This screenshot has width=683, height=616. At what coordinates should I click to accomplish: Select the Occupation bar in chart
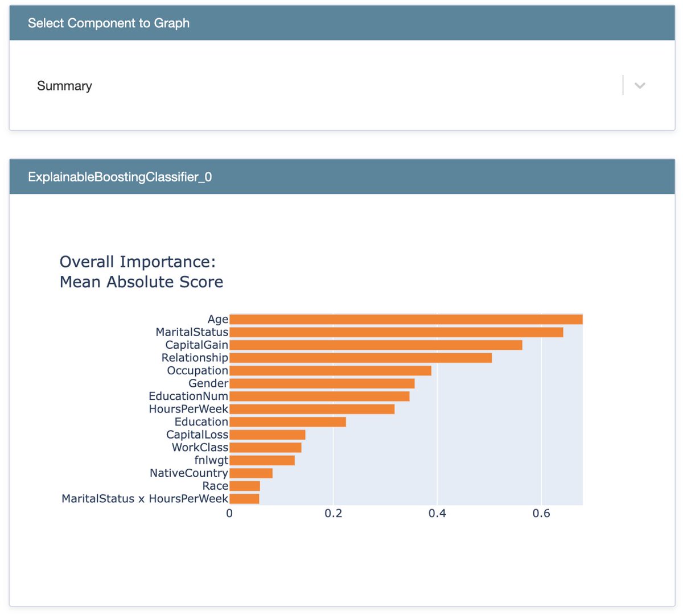(x=330, y=370)
